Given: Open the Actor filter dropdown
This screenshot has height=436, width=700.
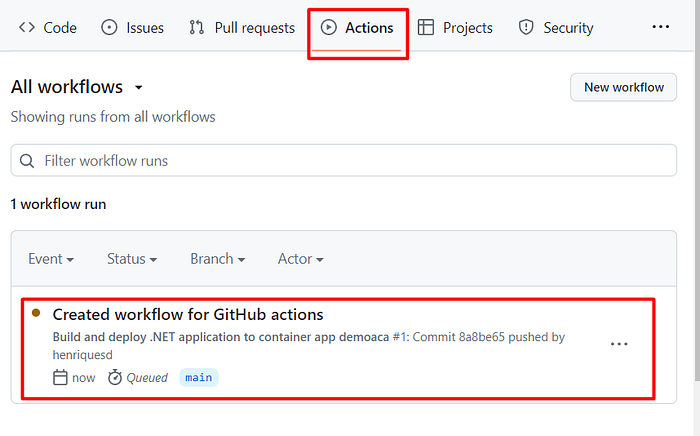Looking at the screenshot, I should 300,259.
